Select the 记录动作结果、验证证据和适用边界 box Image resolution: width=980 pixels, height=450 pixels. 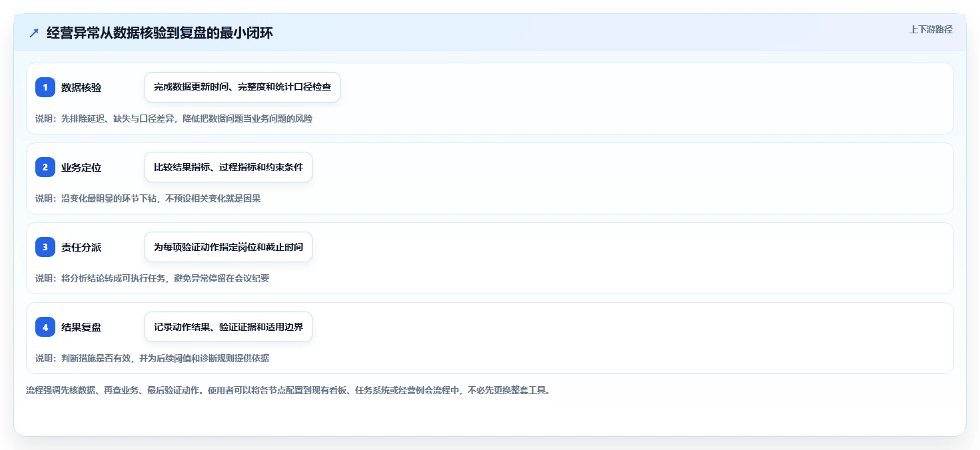coord(229,327)
